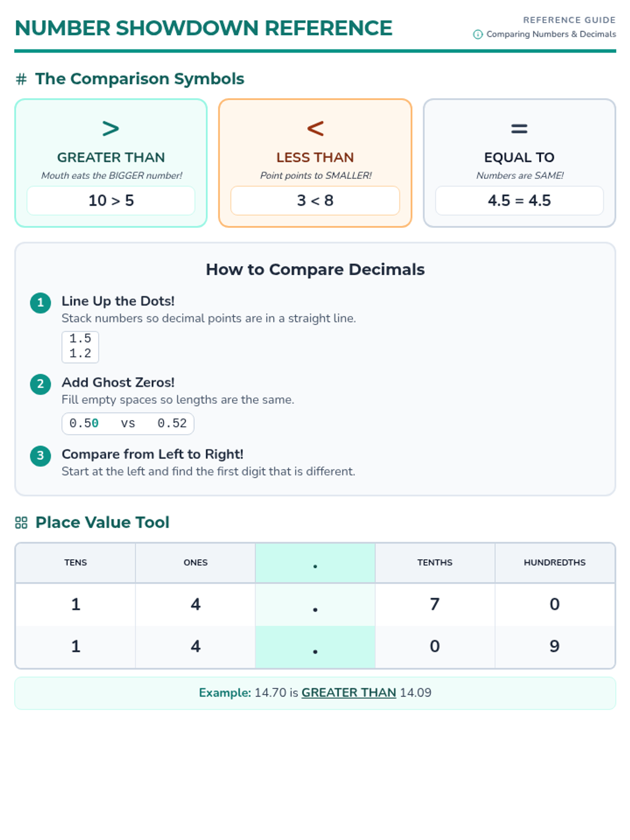Click the step 3 number badge
The height and width of the screenshot is (840, 630).
(x=40, y=456)
